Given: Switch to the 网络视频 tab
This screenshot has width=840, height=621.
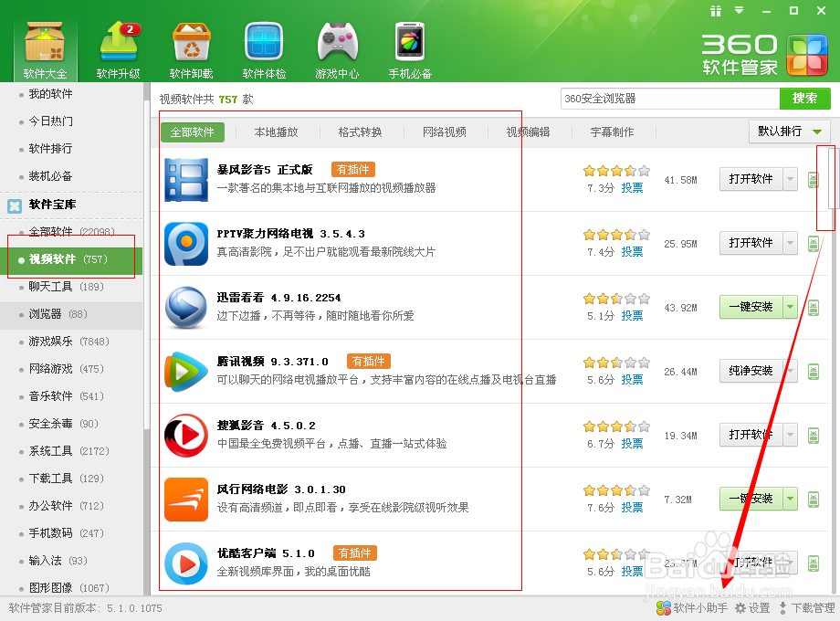Looking at the screenshot, I should [445, 132].
